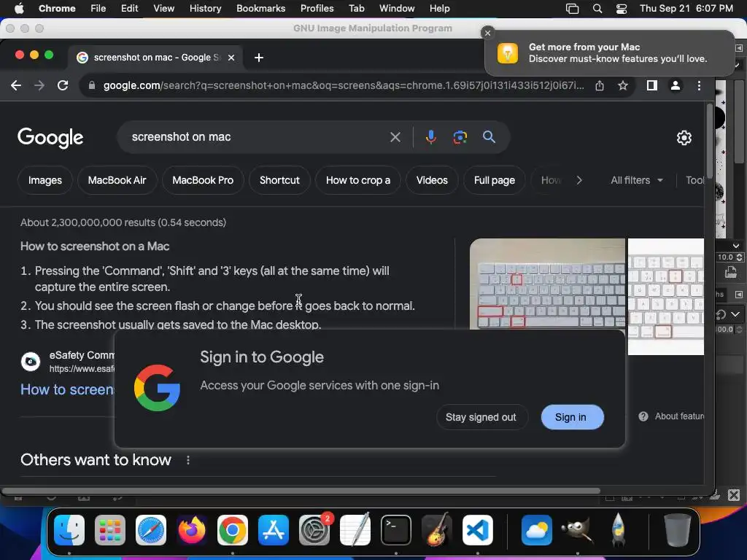
Task: Open the Bookmarks menu in menu bar
Action: click(x=260, y=9)
